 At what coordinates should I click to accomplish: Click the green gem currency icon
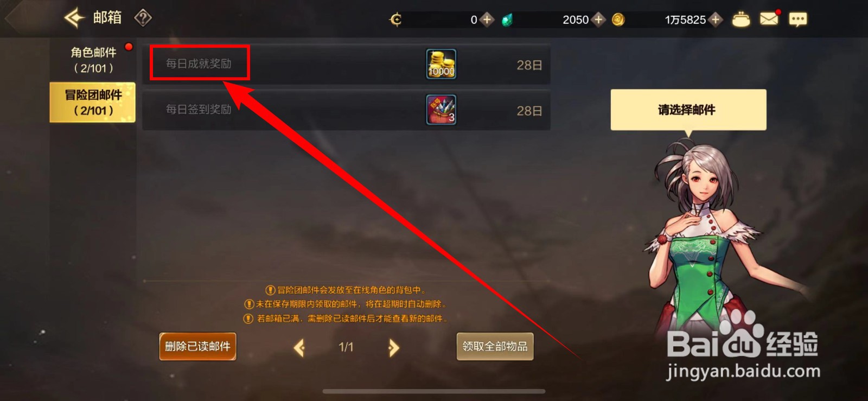[x=507, y=20]
